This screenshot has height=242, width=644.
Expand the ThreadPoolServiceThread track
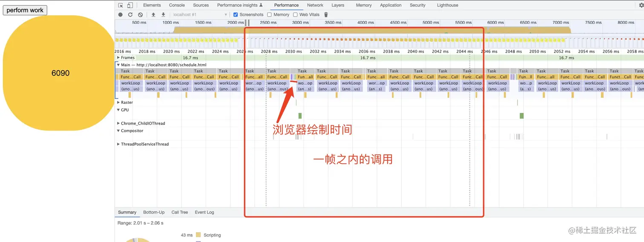coord(118,144)
